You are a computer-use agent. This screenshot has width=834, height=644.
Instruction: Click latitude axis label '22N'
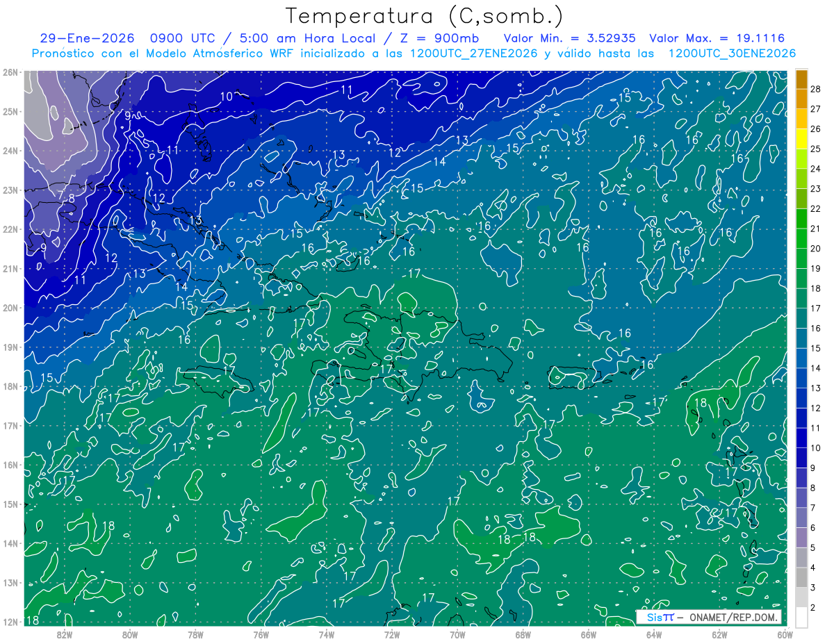[10, 229]
